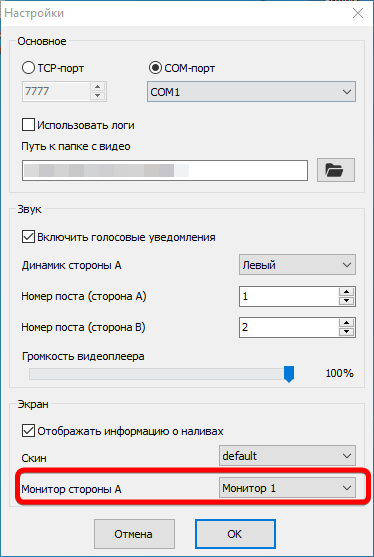Expand the Динамик стороны А dropdown
Image resolution: width=374 pixels, height=557 pixels.
[x=297, y=265]
